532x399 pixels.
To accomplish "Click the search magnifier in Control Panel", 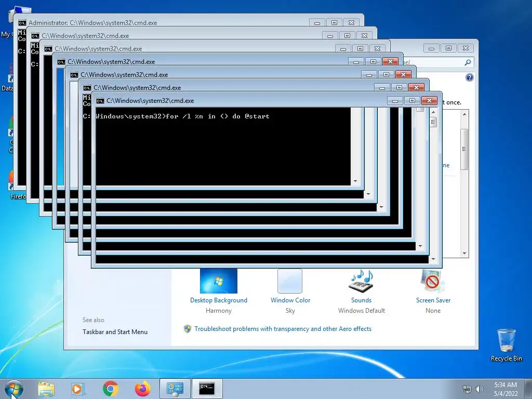I will 468,62.
